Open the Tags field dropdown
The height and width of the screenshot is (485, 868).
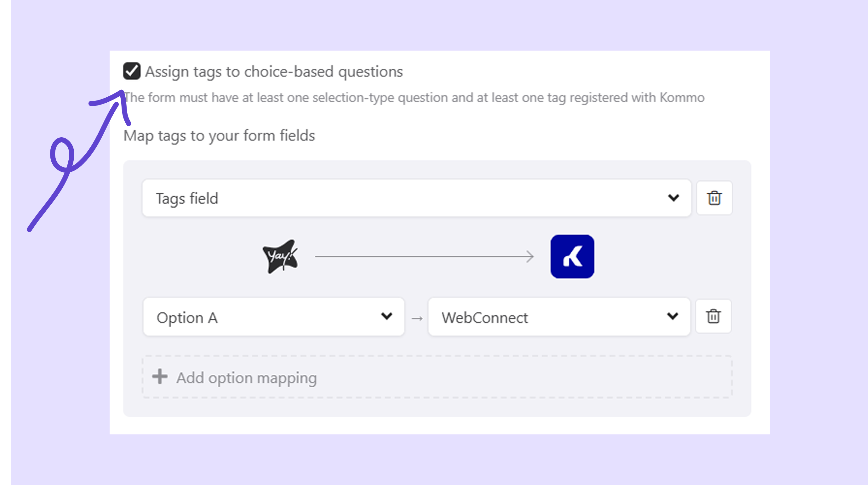pyautogui.click(x=404, y=198)
